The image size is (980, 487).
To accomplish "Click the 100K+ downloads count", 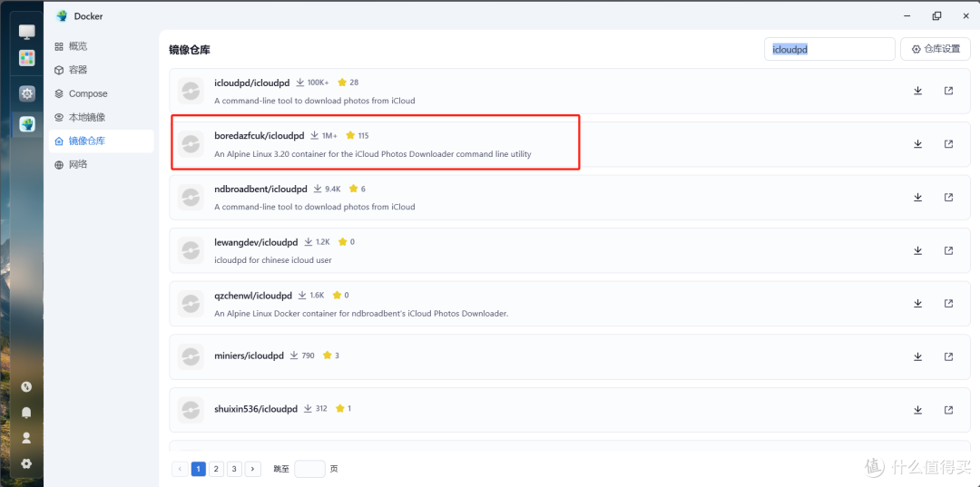I will (318, 83).
